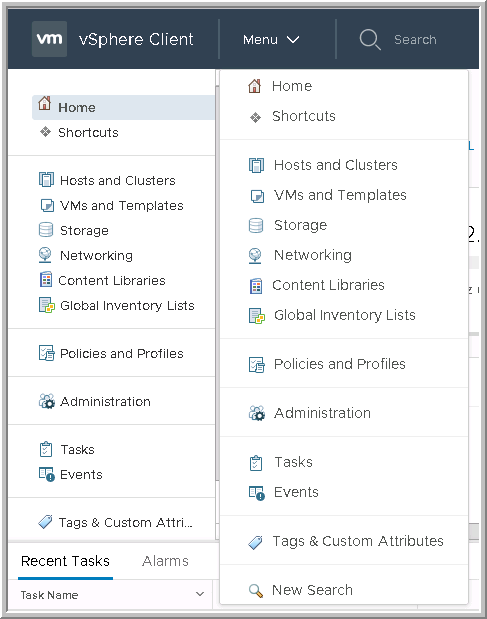Click VMs and Templates icon in left sidebar
The image size is (487, 619).
tap(47, 205)
